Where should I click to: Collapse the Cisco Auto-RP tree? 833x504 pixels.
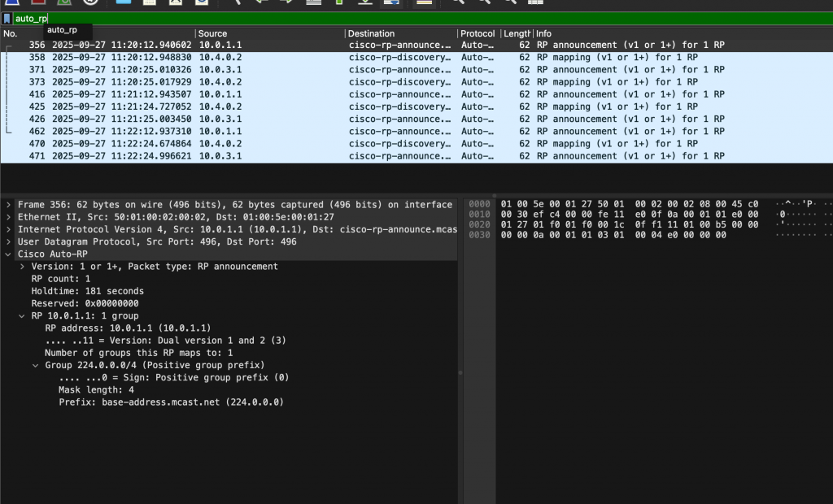click(9, 254)
